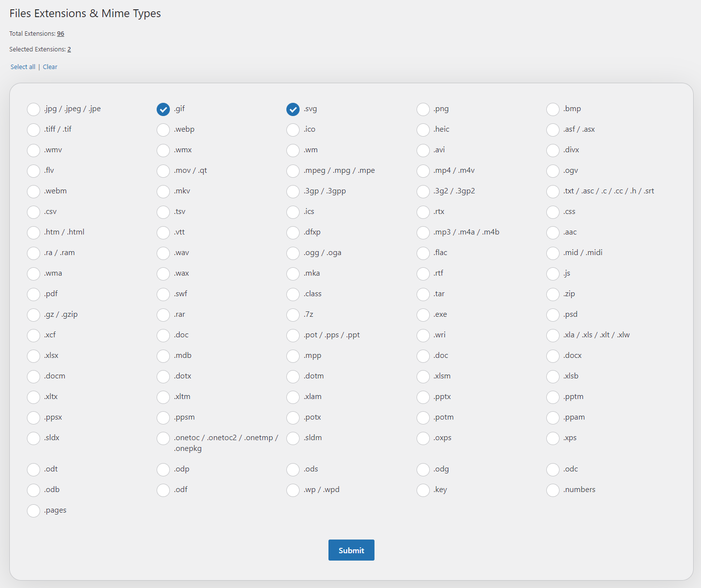Check the .numbers extension checkbox

553,490
